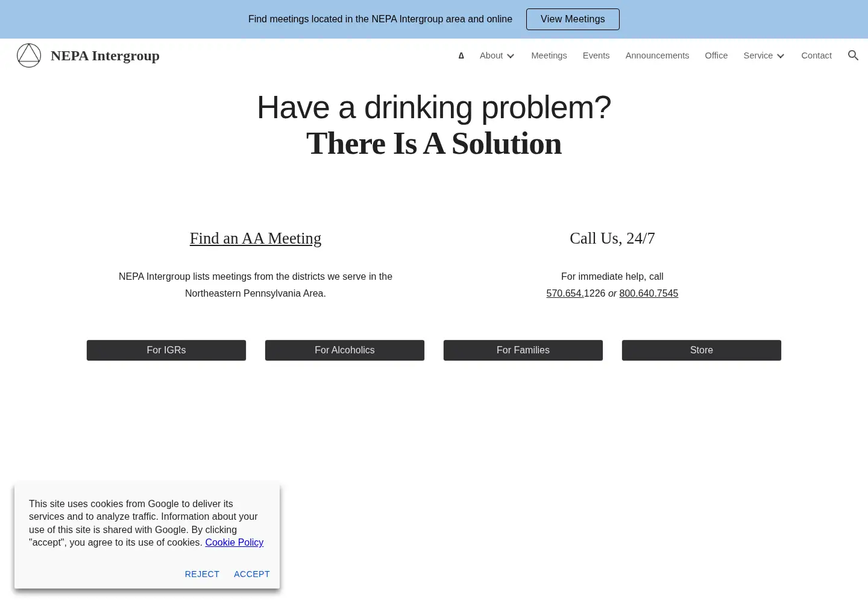The height and width of the screenshot is (603, 868).
Task: Expand the About submenu chevron
Action: [511, 56]
